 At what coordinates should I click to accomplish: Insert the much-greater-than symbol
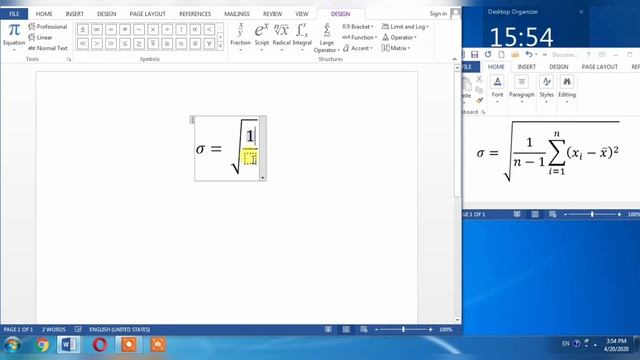(111, 43)
